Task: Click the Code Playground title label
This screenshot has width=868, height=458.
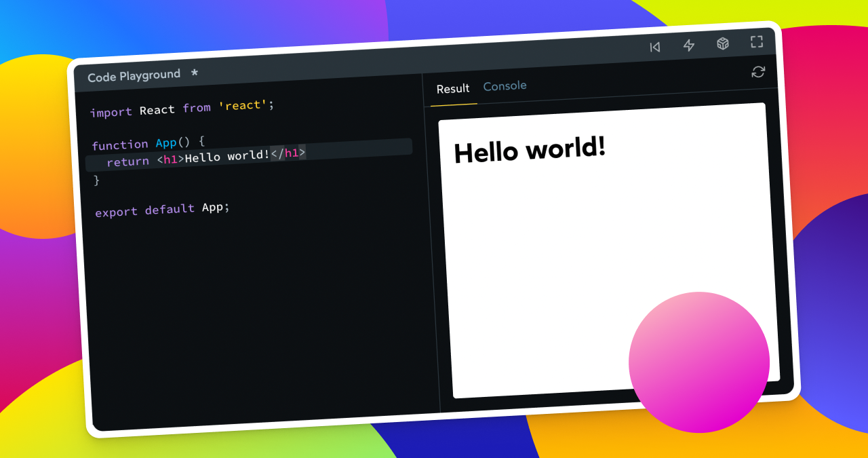Action: tap(132, 75)
